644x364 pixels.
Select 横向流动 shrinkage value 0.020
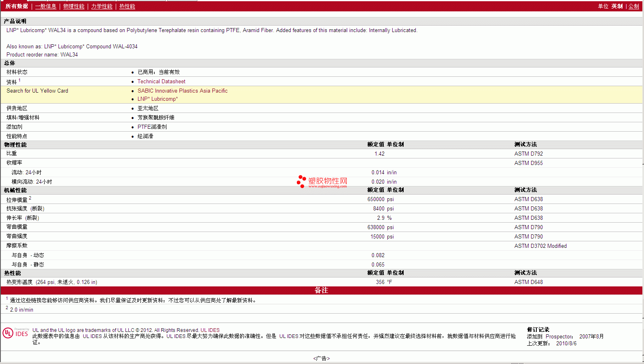tap(378, 182)
